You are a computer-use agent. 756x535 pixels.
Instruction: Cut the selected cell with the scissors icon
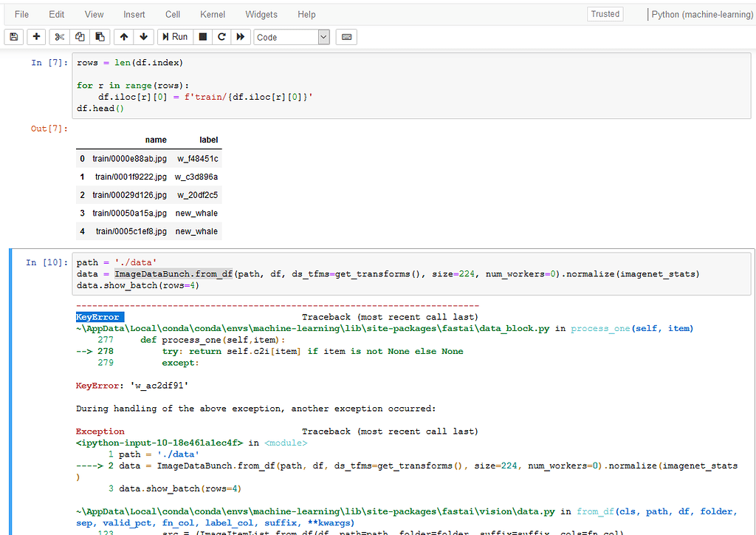58,37
